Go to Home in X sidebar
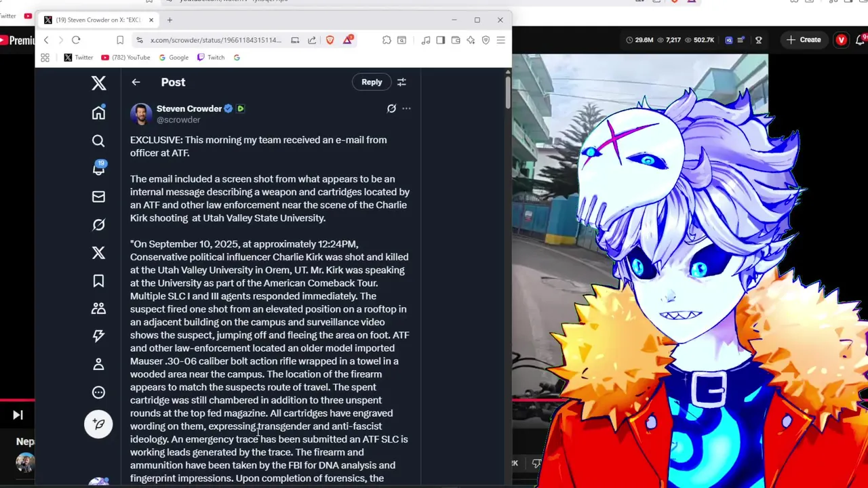Image resolution: width=868 pixels, height=488 pixels. [x=98, y=113]
